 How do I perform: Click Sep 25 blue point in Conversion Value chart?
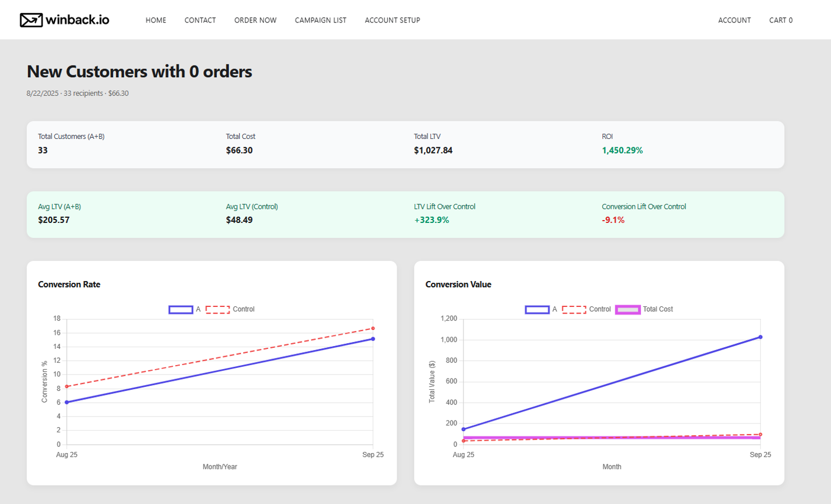(760, 337)
